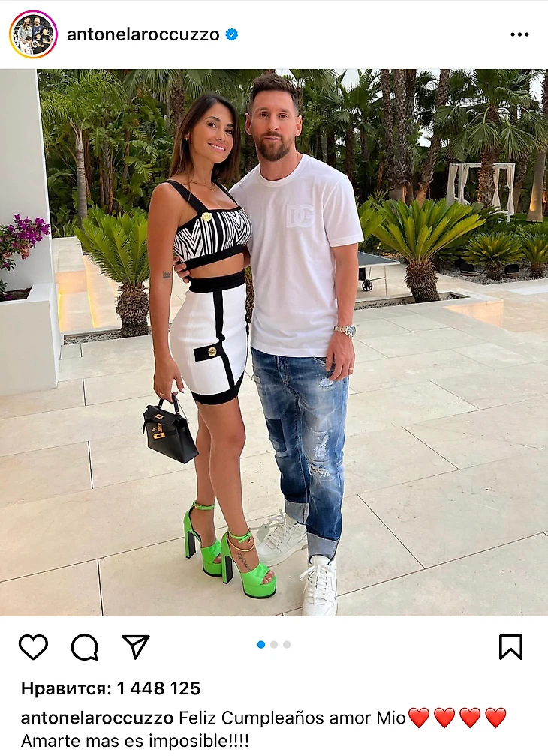Image resolution: width=548 pixels, height=756 pixels.
Task: Share the post using the paper plane icon
Action: [136, 646]
